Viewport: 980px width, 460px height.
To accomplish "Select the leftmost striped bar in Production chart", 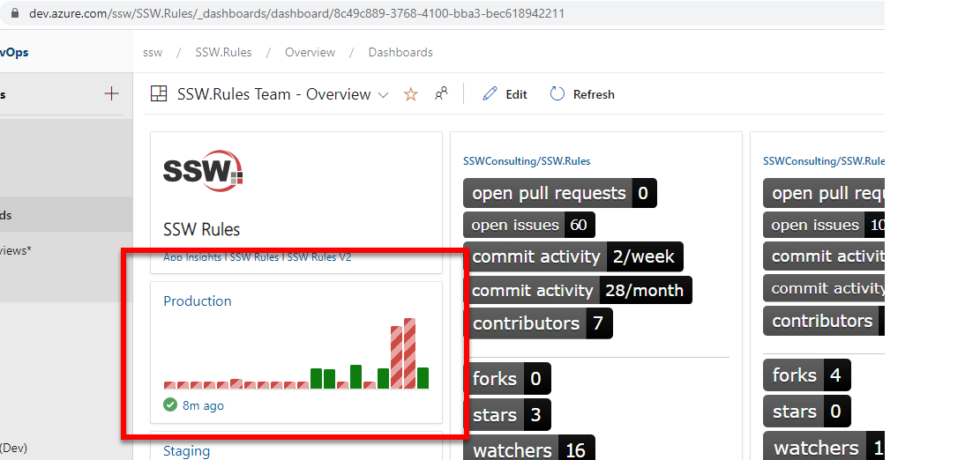I will (x=169, y=385).
